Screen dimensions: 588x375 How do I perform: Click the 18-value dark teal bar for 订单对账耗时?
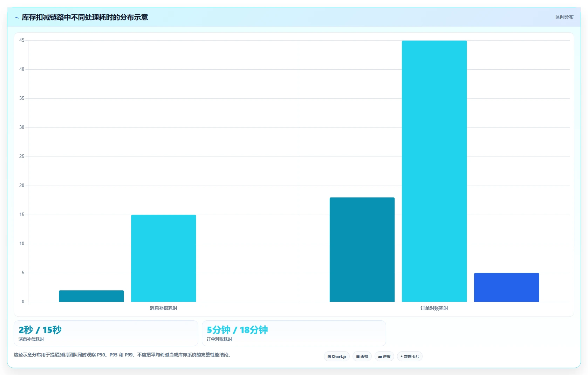(362, 250)
